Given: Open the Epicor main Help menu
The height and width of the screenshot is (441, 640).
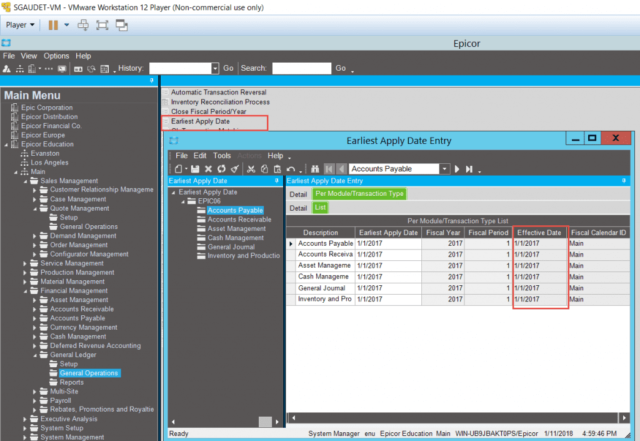Looking at the screenshot, I should click(83, 56).
